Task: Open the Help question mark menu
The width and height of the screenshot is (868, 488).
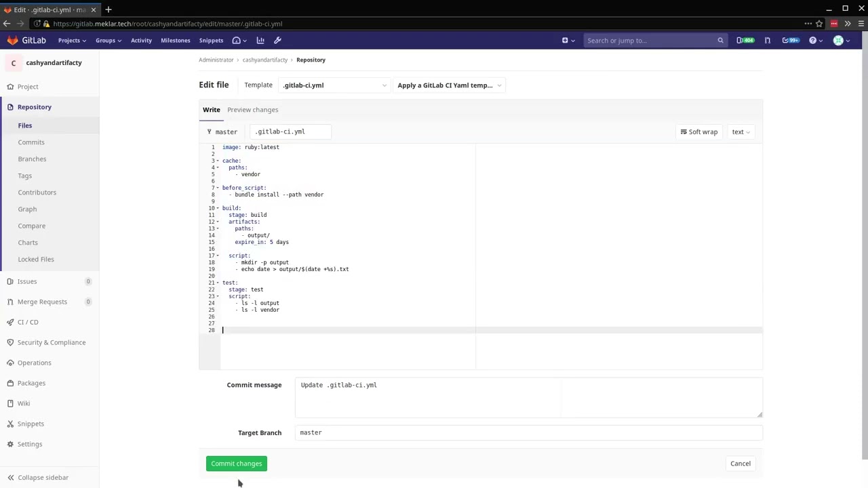Action: (816, 40)
